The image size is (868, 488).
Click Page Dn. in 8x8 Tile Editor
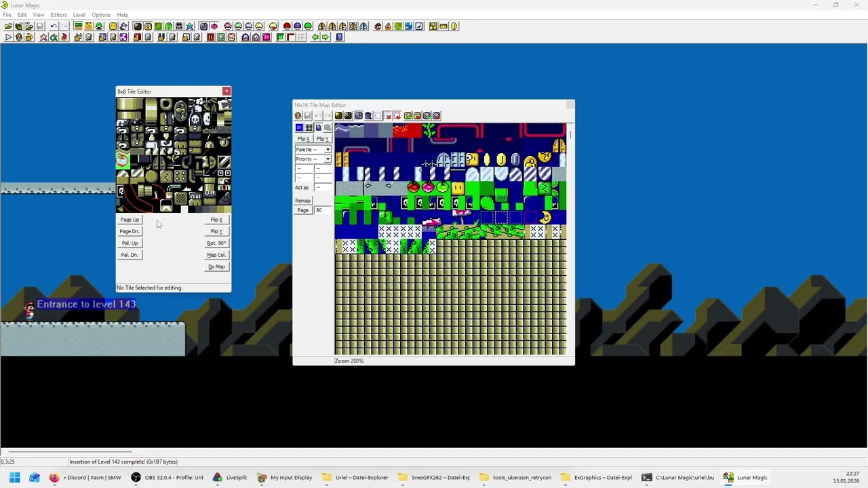pyautogui.click(x=130, y=231)
